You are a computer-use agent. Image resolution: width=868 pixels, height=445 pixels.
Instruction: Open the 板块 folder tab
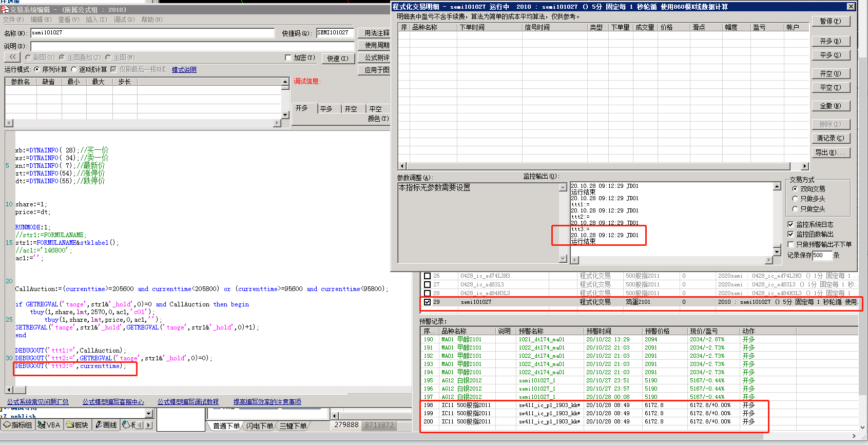(x=77, y=425)
